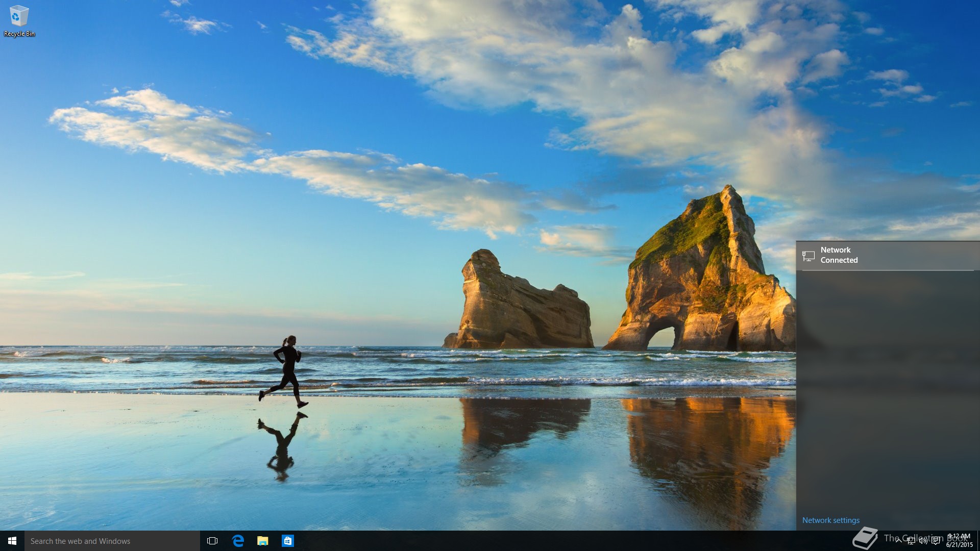Open File Explorer from the taskbar

(x=263, y=541)
